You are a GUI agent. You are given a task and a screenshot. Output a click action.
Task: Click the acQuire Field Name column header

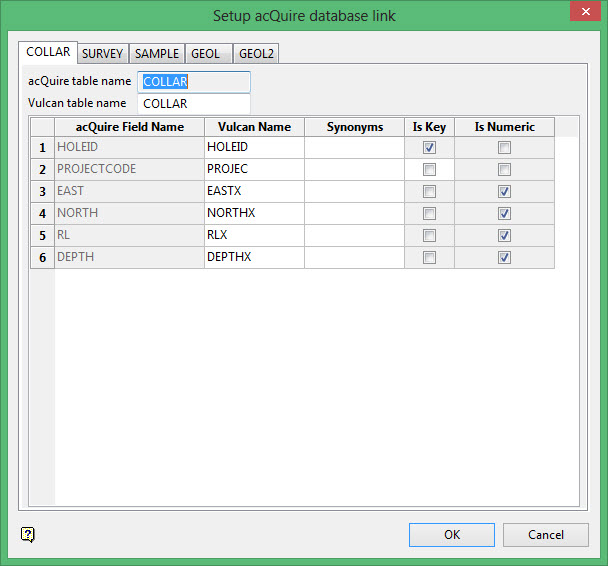[130, 127]
